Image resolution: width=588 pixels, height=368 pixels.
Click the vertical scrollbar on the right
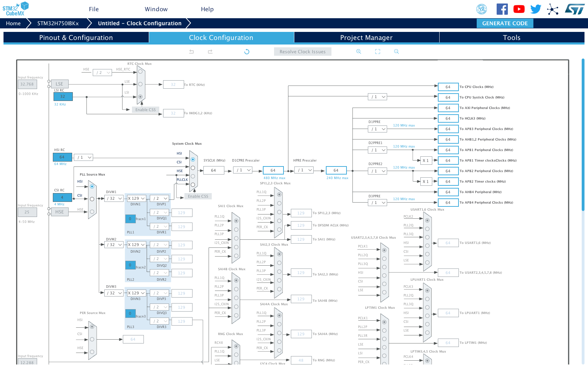click(583, 135)
